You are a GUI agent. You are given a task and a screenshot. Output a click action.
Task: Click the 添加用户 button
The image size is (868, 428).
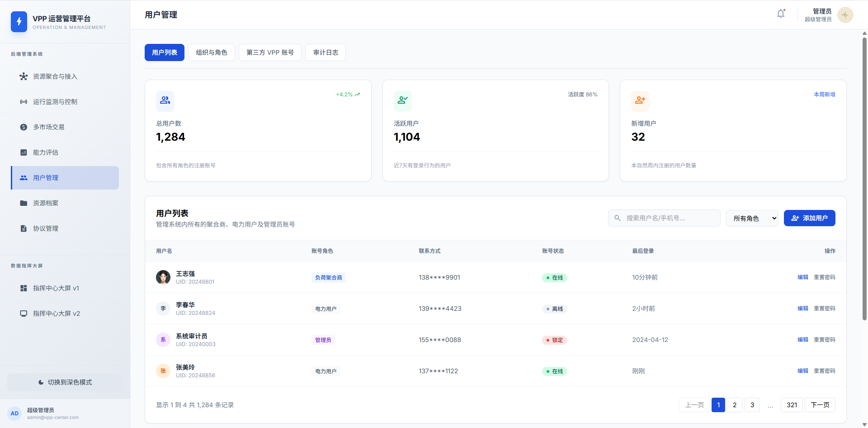[809, 218]
